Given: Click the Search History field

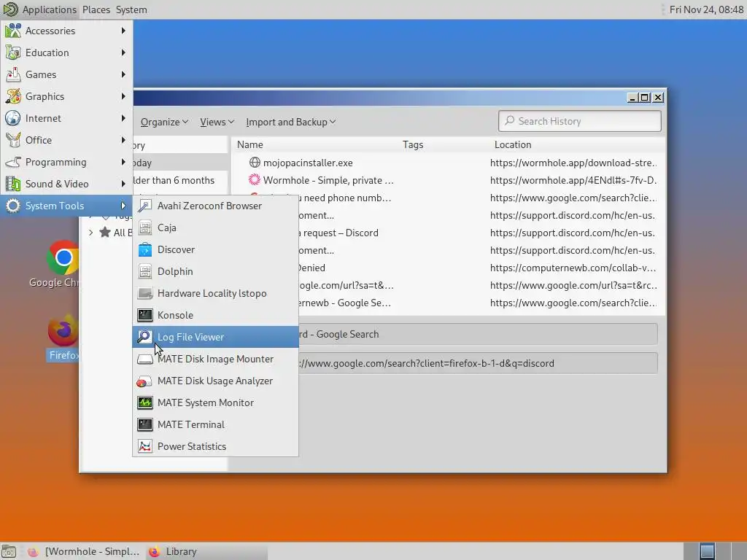Looking at the screenshot, I should (580, 121).
